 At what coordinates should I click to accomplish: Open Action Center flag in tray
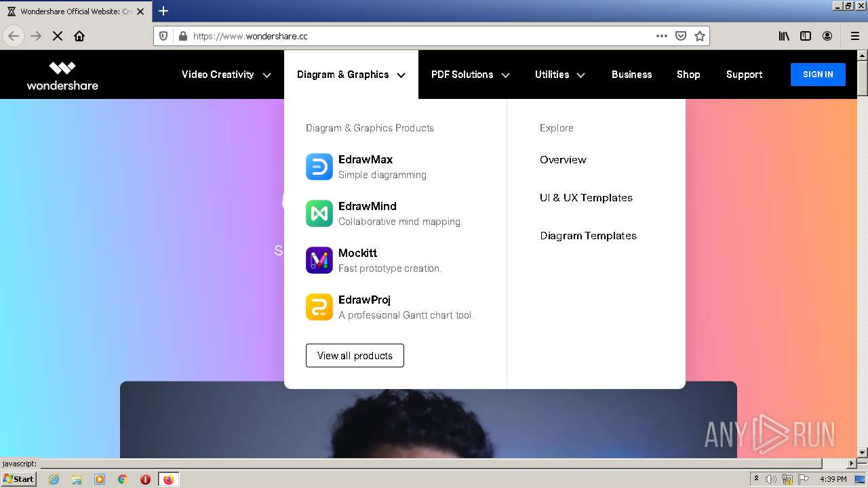point(803,479)
